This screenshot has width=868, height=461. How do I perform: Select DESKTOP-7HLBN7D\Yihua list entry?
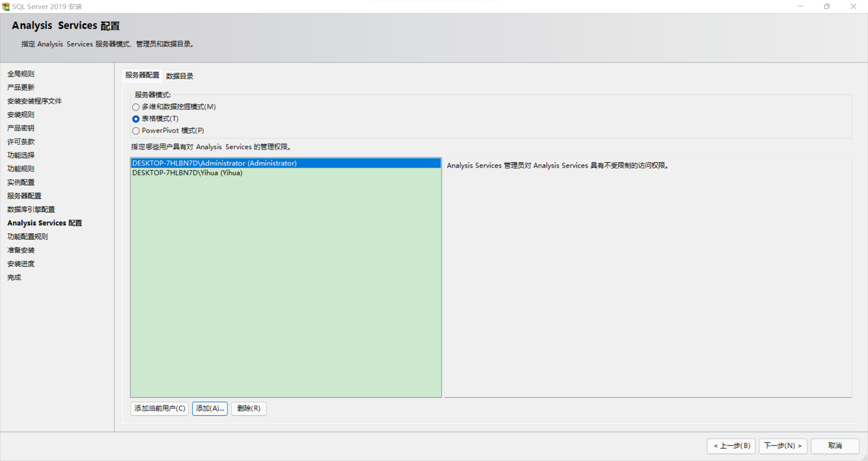coord(286,173)
